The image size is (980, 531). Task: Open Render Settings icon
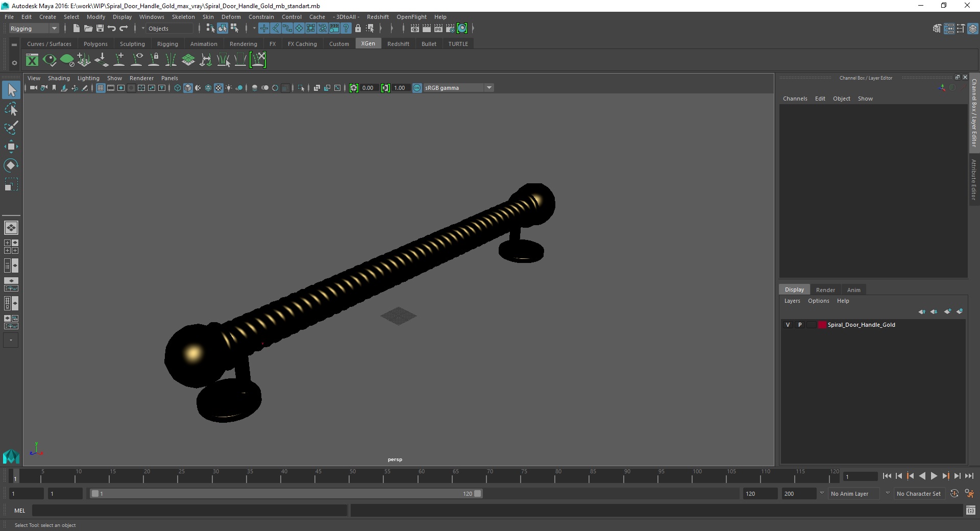pyautogui.click(x=450, y=29)
